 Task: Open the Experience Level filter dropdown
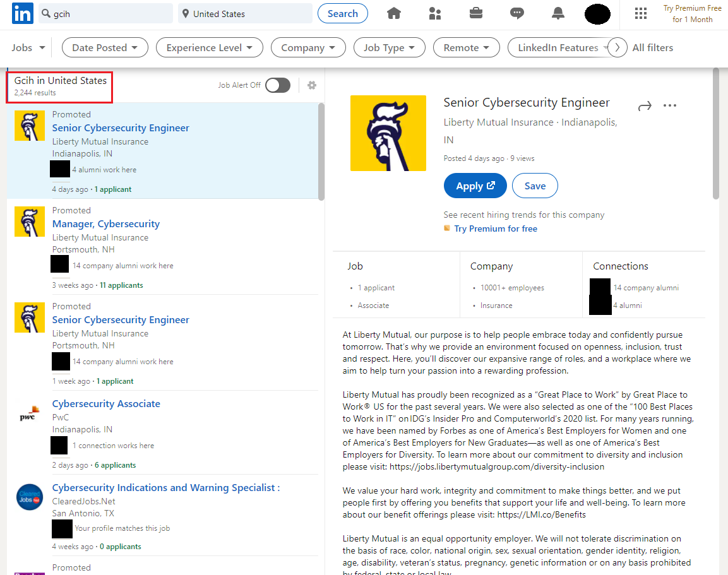click(x=210, y=47)
